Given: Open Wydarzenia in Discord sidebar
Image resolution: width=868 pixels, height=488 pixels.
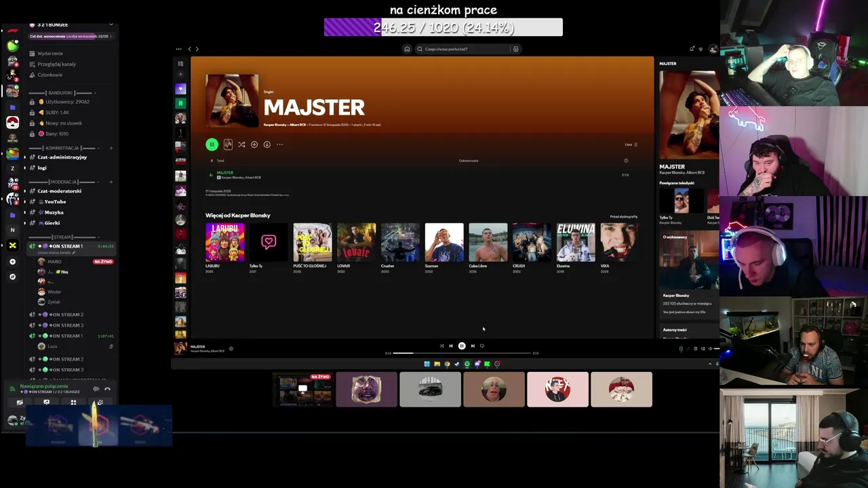Looking at the screenshot, I should pyautogui.click(x=46, y=54).
